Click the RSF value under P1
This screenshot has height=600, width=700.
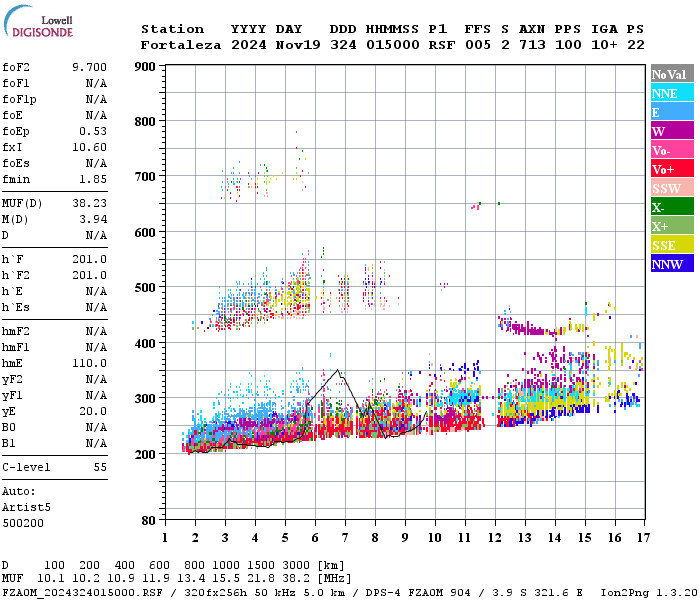(442, 45)
